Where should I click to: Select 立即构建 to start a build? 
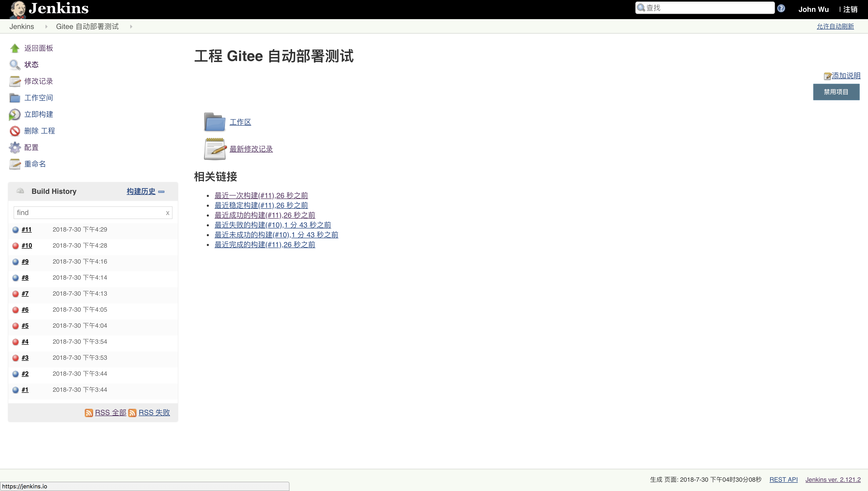tap(39, 114)
